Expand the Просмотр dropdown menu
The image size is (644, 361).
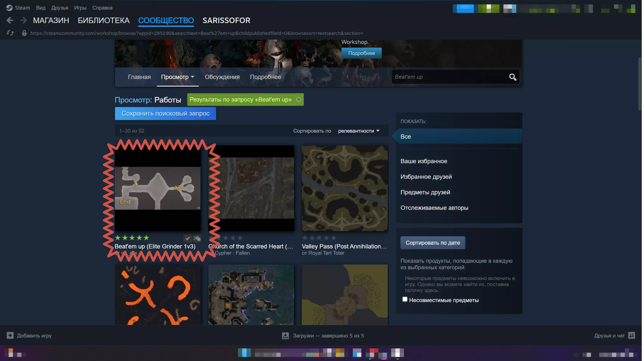178,77
